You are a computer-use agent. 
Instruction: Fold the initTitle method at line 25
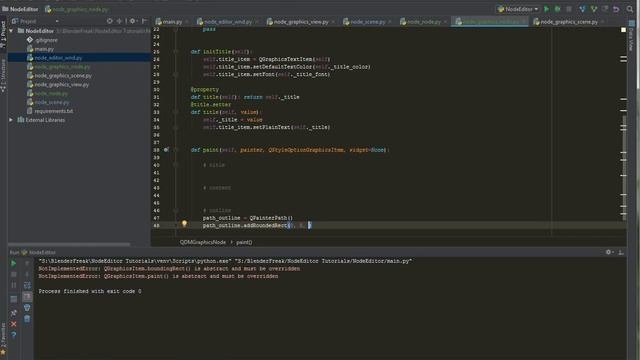click(176, 52)
